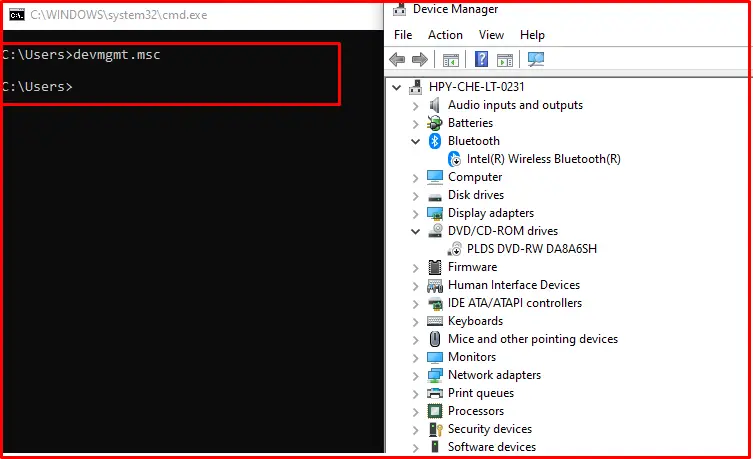
Task: Select the 'PLDS DVD-RW DA8A6SH' drive row
Action: [x=532, y=249]
